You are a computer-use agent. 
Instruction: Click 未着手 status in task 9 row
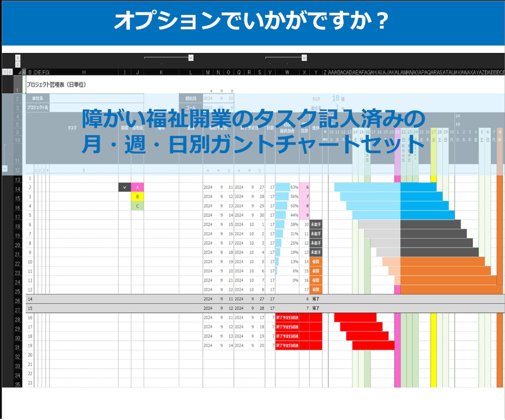click(x=316, y=252)
